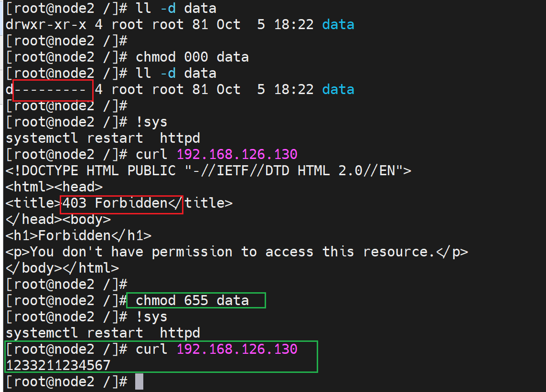Click the "403 Forbidden" title text
The image size is (546, 392).
tap(122, 203)
